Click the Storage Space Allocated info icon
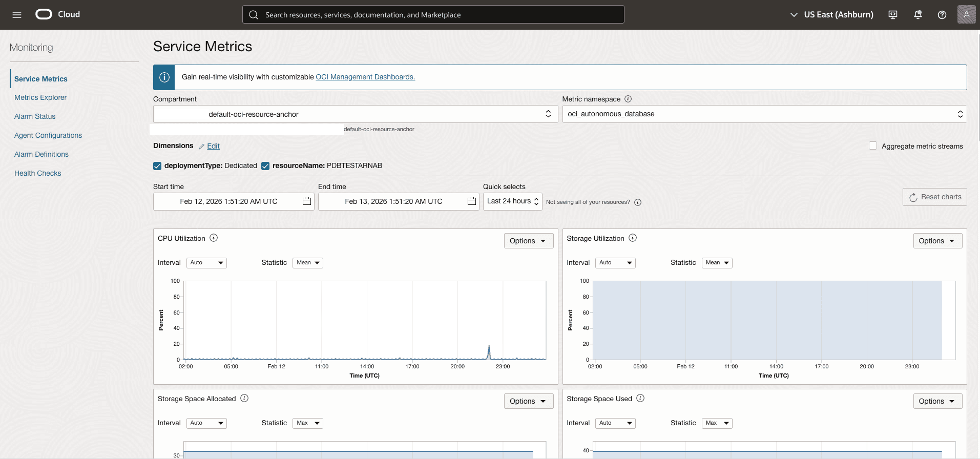The height and width of the screenshot is (459, 980). click(244, 398)
